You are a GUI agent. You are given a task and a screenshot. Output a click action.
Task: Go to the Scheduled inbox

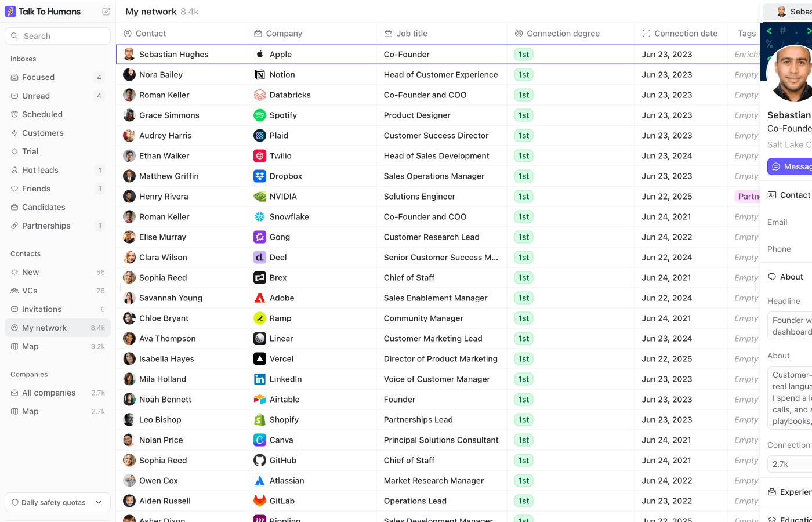pos(57,114)
